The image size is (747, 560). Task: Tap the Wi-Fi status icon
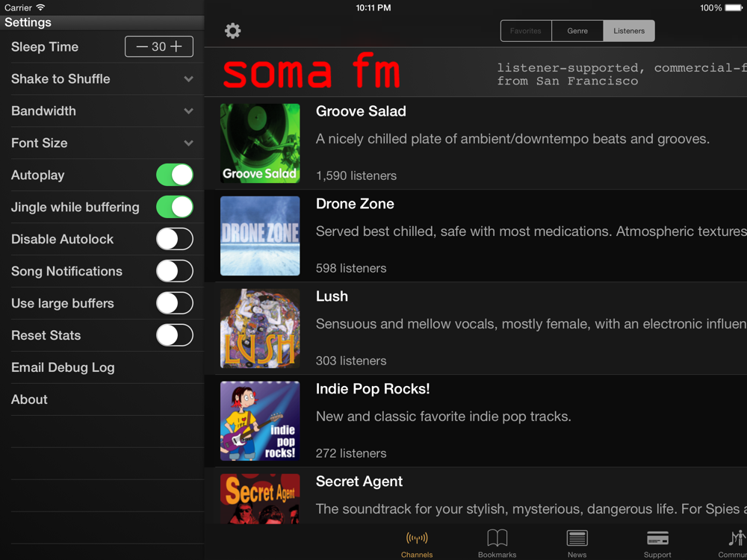coord(40,7)
